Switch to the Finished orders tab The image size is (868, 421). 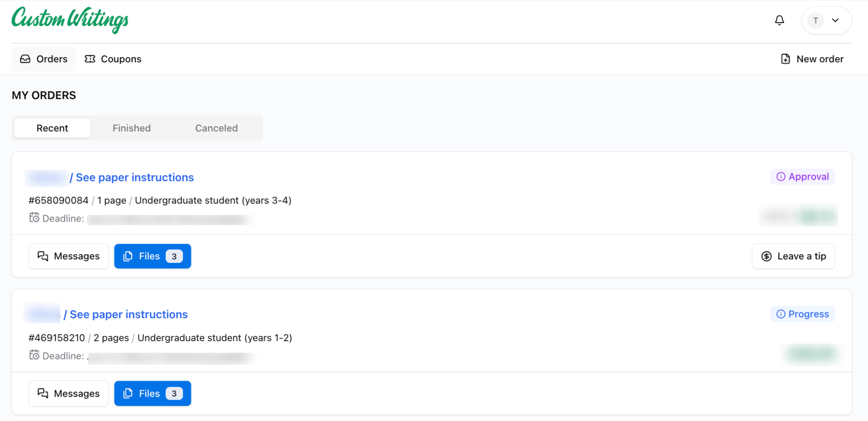(132, 128)
